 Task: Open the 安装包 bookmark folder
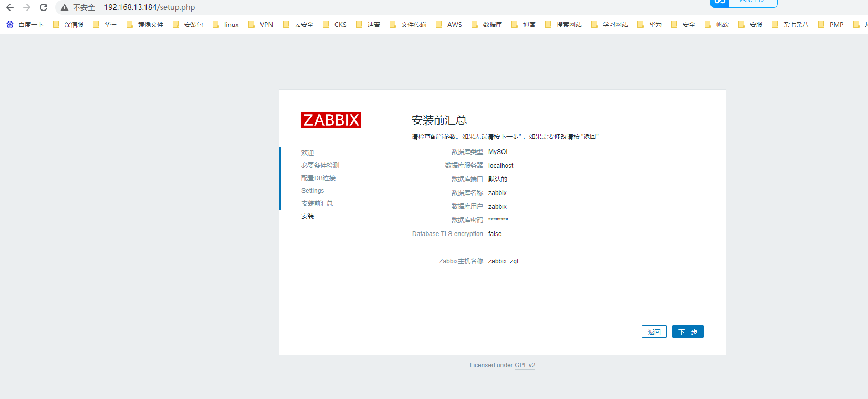(x=188, y=24)
